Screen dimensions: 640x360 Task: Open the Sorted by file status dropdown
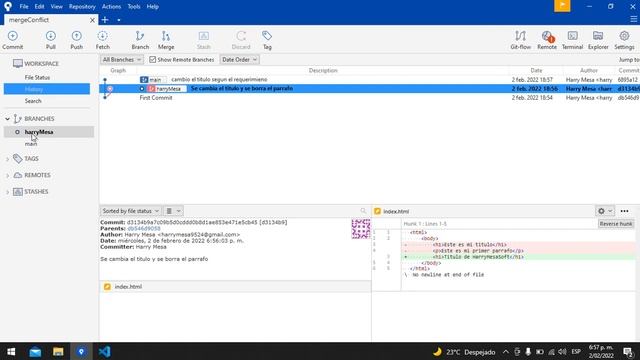(x=131, y=211)
